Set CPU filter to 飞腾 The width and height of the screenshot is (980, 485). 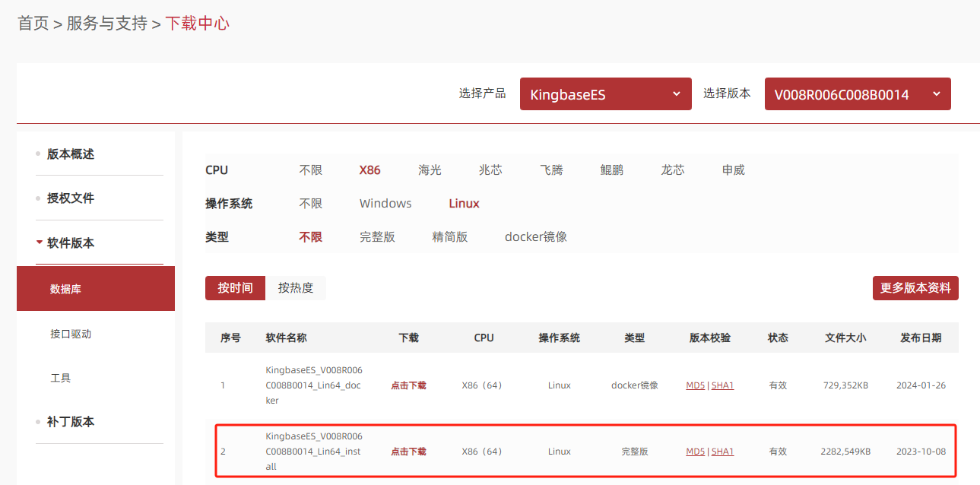[551, 170]
